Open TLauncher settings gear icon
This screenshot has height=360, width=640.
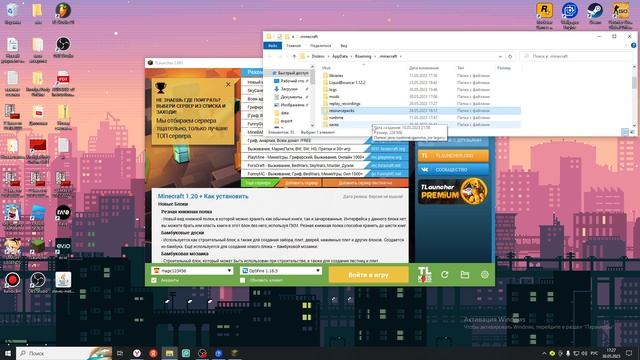pyautogui.click(x=484, y=275)
